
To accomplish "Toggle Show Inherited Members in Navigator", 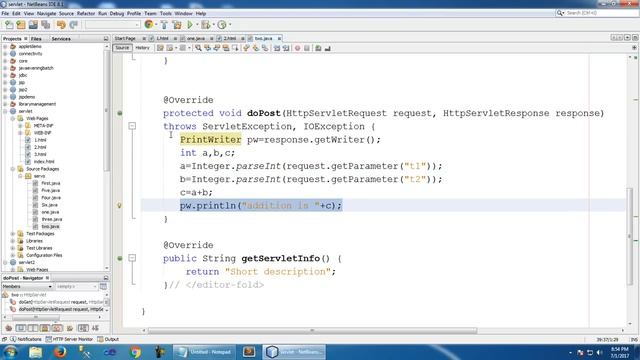I will [x=9, y=328].
